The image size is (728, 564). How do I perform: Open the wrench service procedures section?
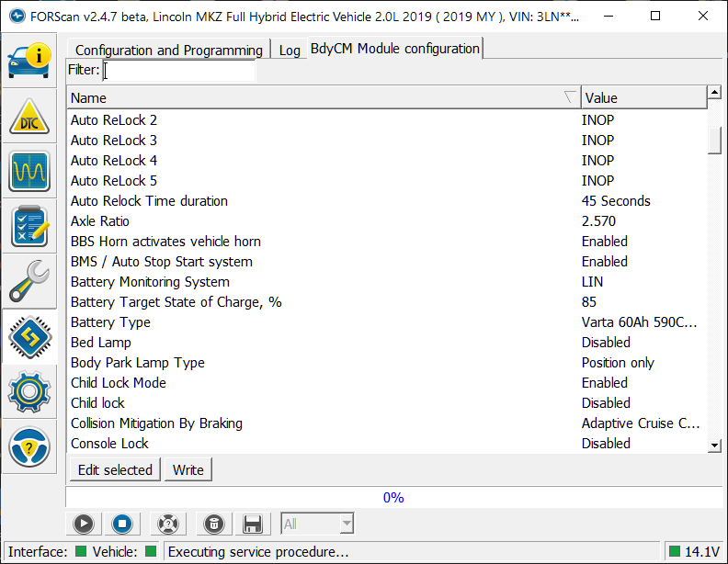coord(29,281)
